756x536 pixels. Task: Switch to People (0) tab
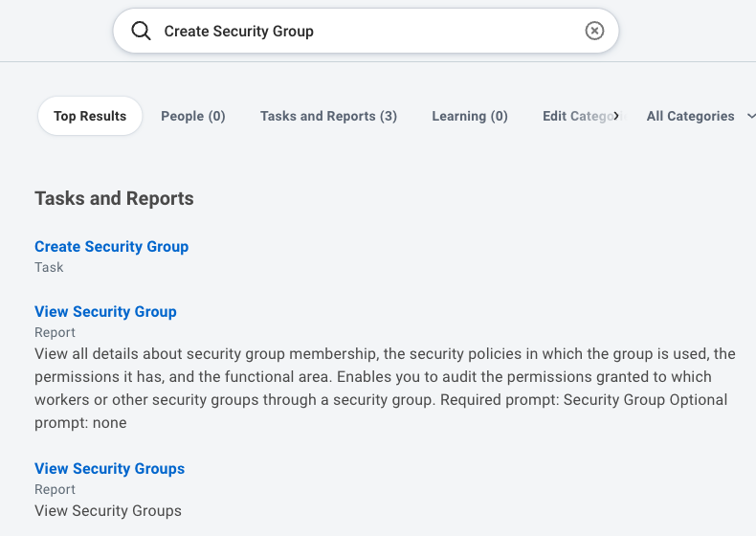click(193, 116)
